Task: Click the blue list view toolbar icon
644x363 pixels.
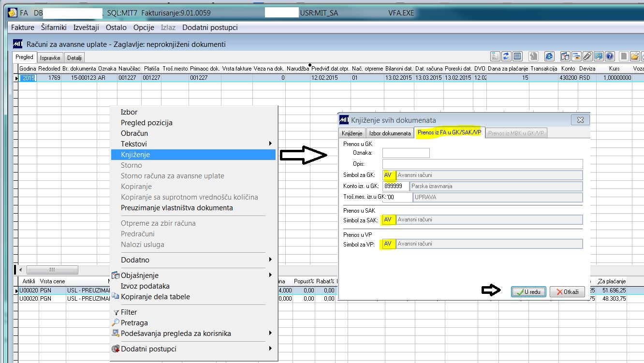Action: pos(517,56)
